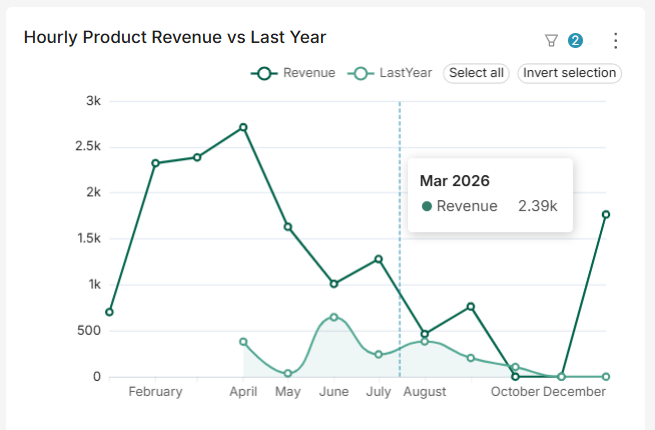Click the Revenue data point above February

tap(155, 163)
